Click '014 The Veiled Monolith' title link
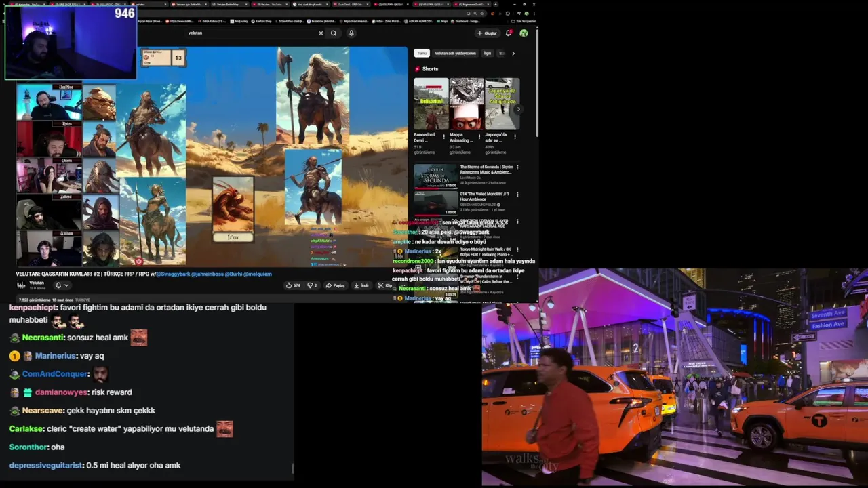 pos(484,197)
